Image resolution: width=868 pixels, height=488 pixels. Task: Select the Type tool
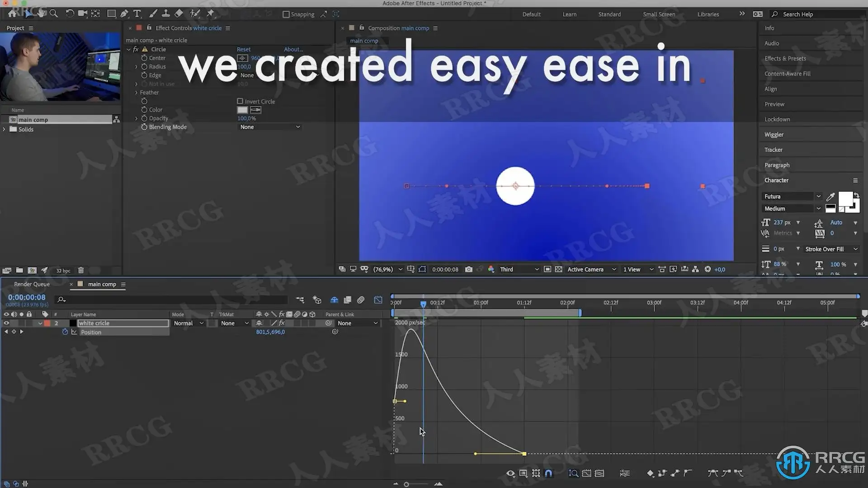pos(137,14)
